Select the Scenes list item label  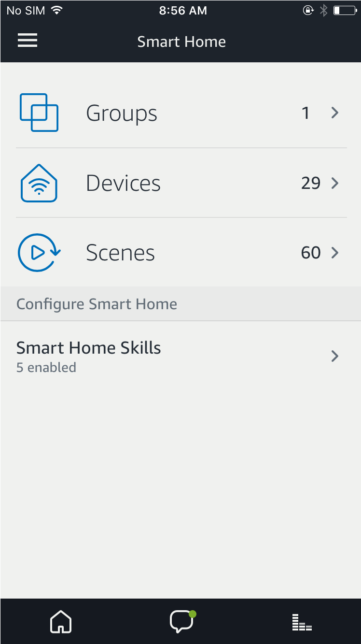point(120,253)
